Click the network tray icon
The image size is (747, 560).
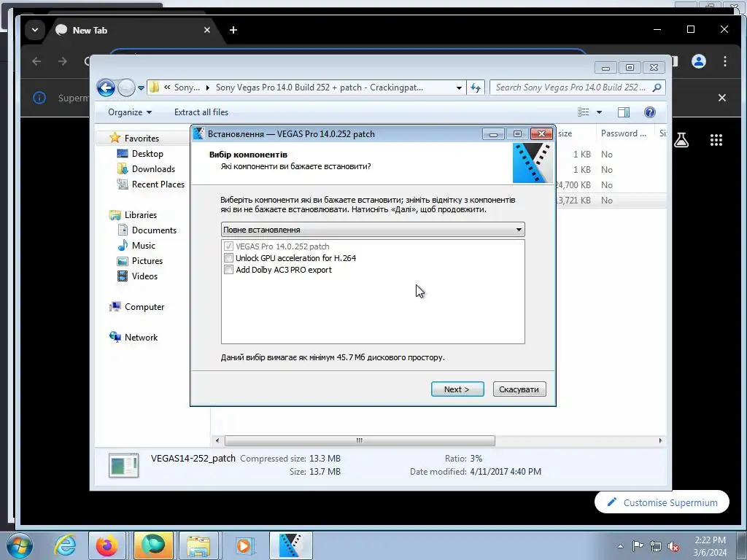coord(656,547)
